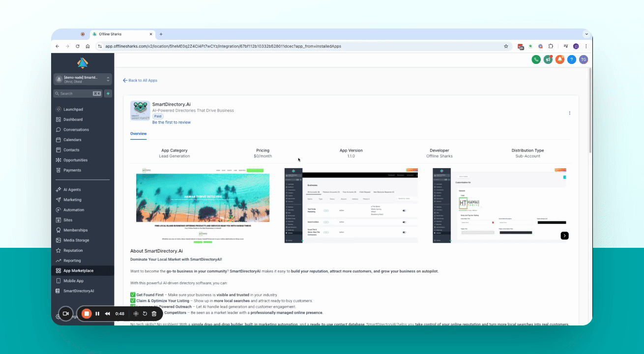Viewport: 644px width, 354px height.
Task: Click the Paid badge
Action: pos(157,117)
